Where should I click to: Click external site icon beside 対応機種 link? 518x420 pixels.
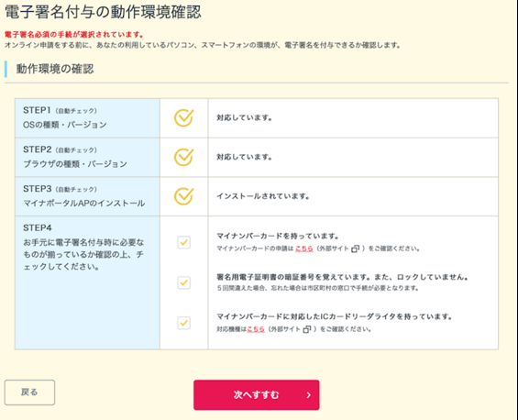(x=307, y=329)
